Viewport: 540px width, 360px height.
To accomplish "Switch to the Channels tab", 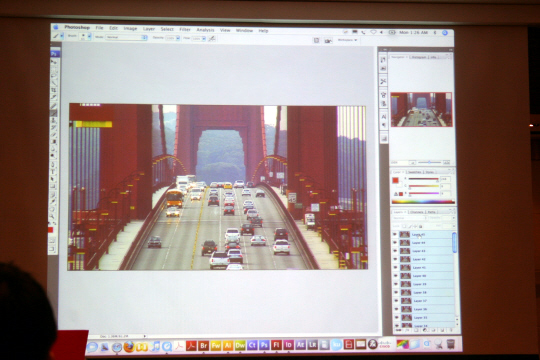I will (417, 212).
